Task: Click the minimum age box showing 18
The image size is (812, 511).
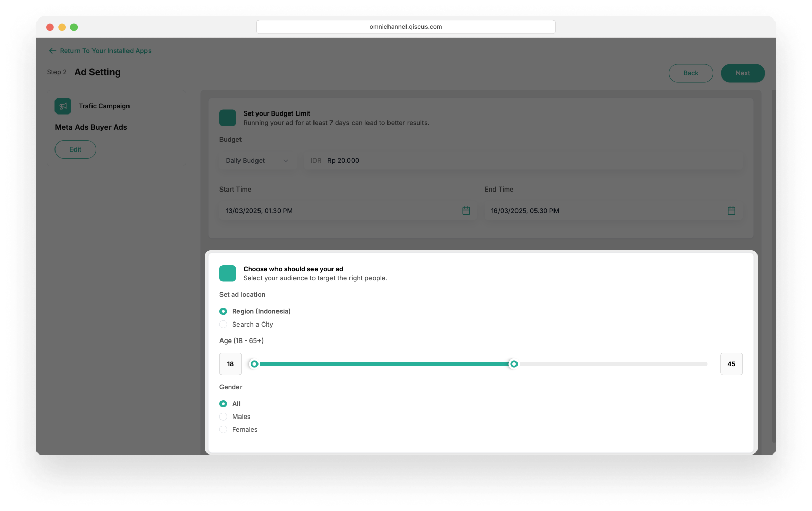Action: point(230,364)
